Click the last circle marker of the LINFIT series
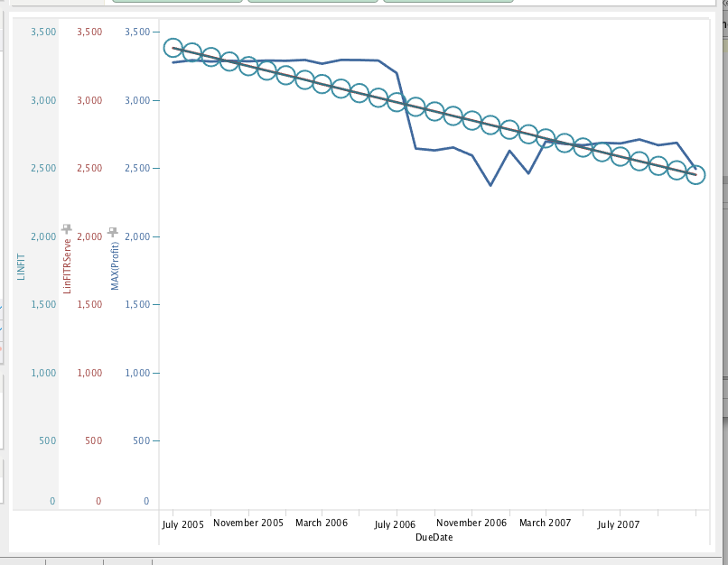728x565 pixels. tap(695, 175)
